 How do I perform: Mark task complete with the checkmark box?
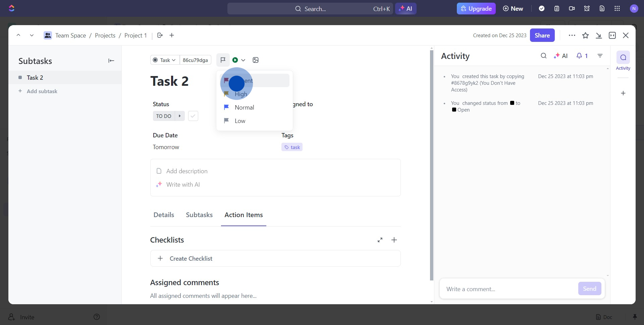coord(193,116)
